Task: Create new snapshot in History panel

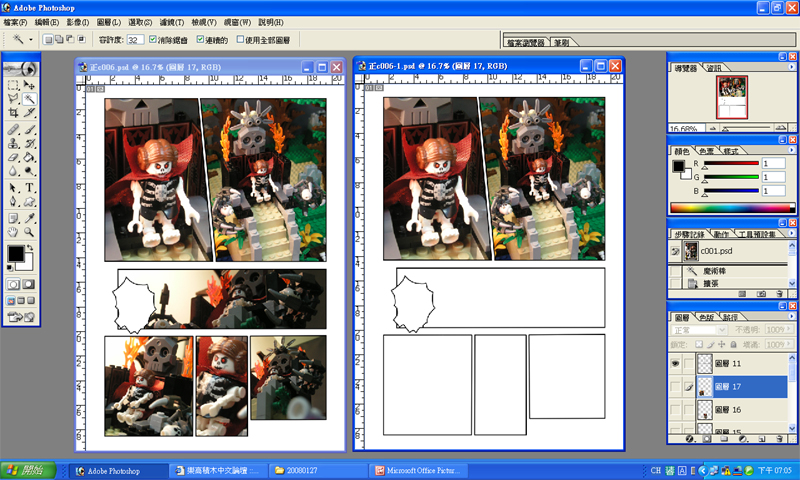Action: click(761, 294)
